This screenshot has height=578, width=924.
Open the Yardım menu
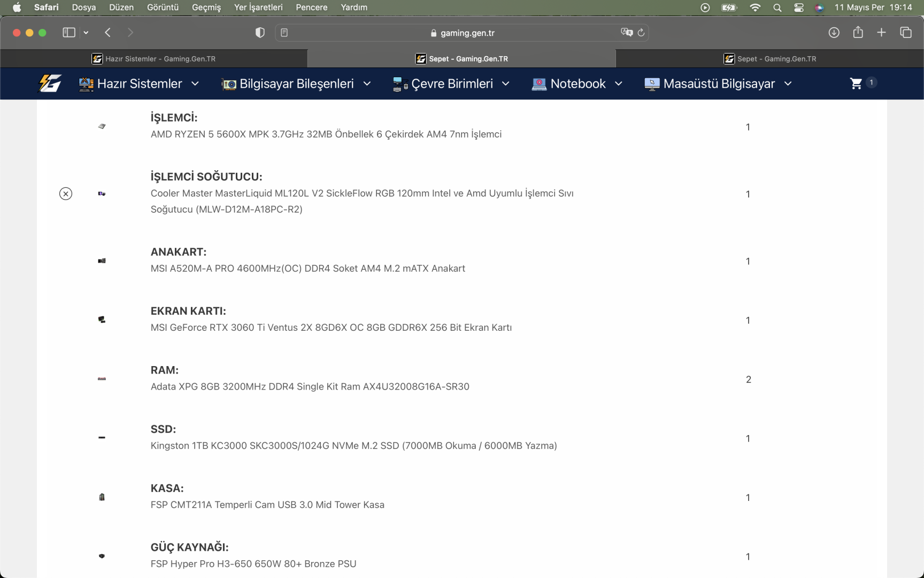click(354, 7)
